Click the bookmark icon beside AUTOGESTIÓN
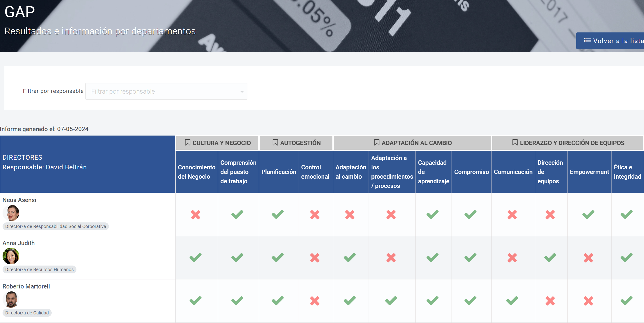644x323 pixels. click(275, 142)
